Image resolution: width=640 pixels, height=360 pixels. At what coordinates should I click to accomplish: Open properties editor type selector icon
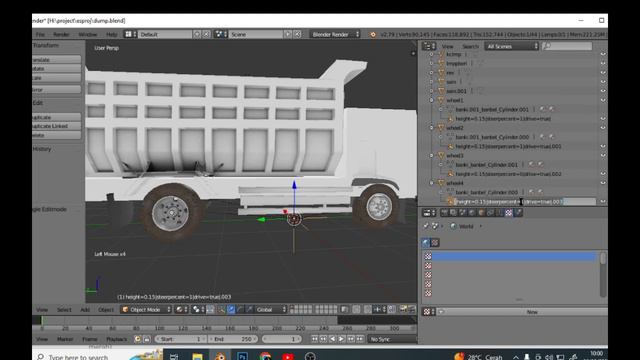pyautogui.click(x=429, y=213)
